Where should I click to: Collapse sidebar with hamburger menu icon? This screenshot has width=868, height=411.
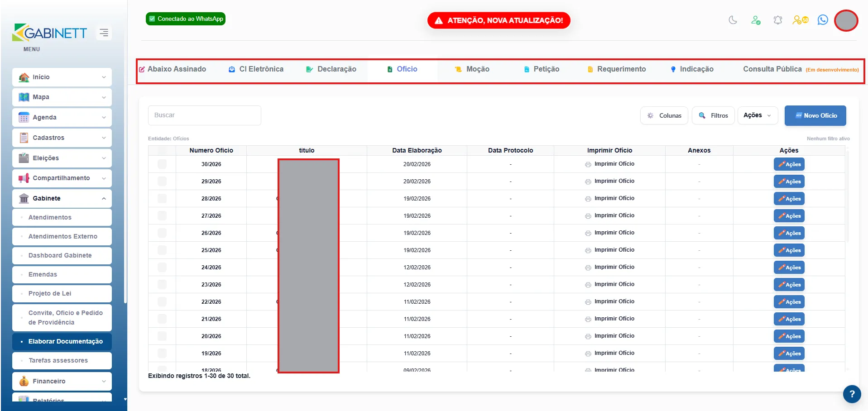(x=104, y=33)
